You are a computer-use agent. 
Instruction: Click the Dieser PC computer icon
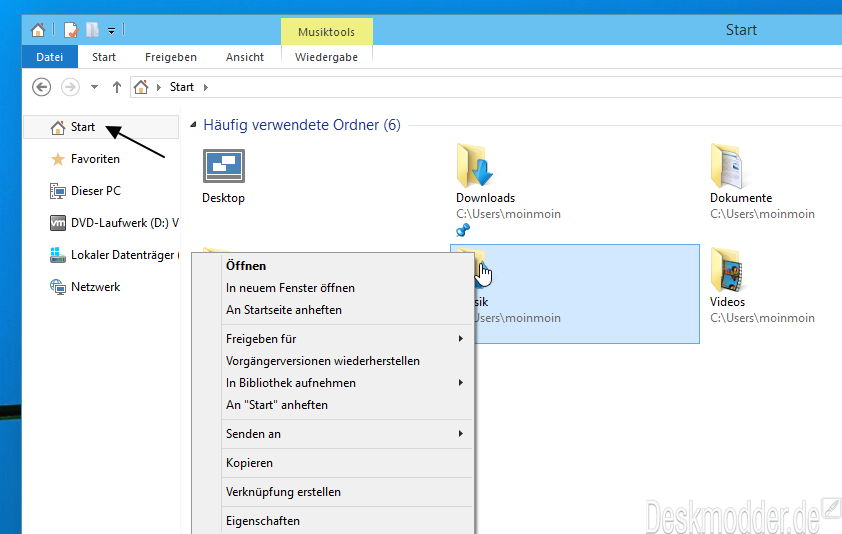(x=57, y=191)
